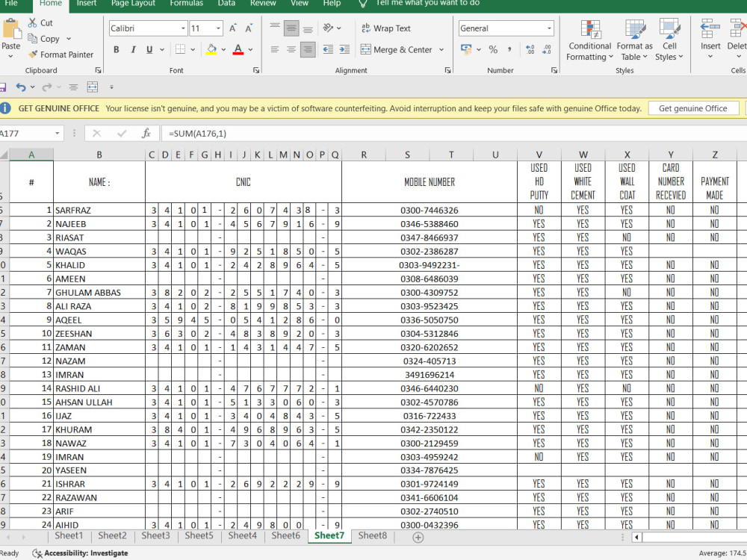Image resolution: width=747 pixels, height=560 pixels.
Task: Open Conditional Formatting menu
Action: (x=590, y=40)
